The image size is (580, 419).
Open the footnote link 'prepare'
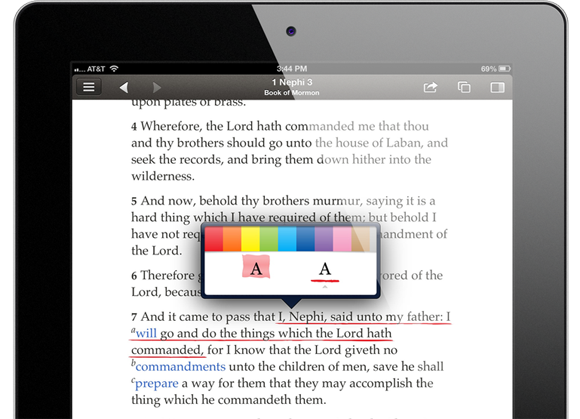pyautogui.click(x=156, y=383)
